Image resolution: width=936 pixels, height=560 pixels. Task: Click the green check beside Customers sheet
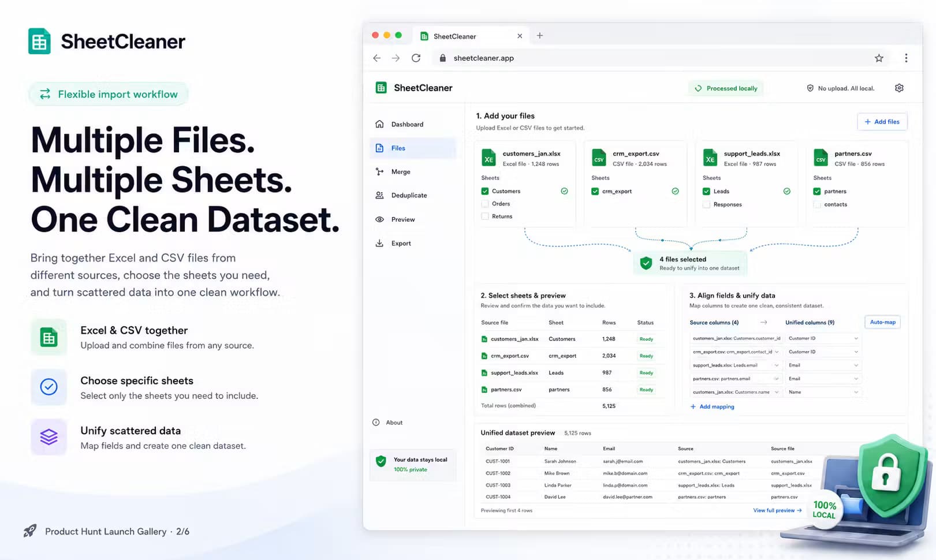point(564,191)
